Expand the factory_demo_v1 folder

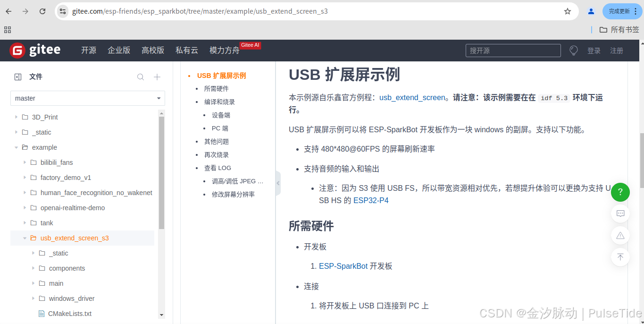pyautogui.click(x=25, y=178)
